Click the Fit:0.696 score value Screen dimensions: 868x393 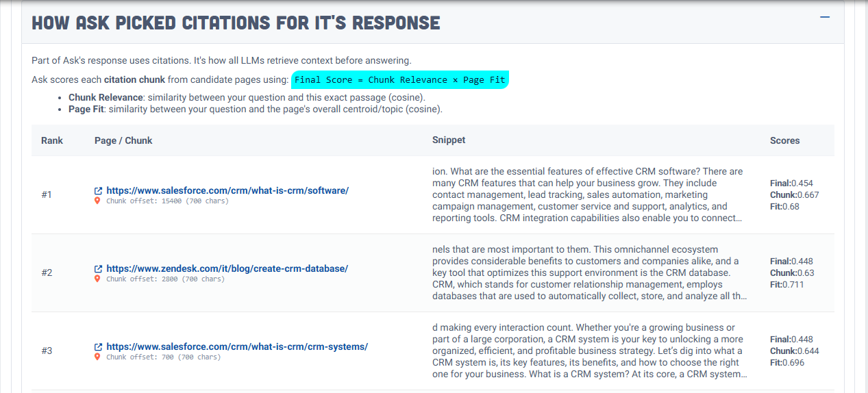787,363
